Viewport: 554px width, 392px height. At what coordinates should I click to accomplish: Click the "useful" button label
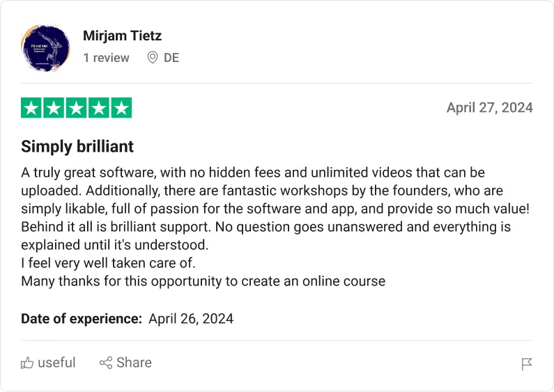[x=56, y=363]
